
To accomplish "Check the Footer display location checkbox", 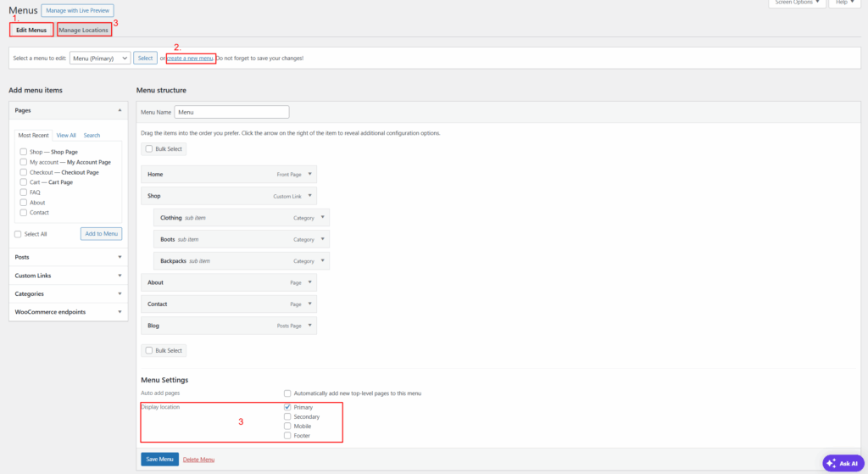I will pos(287,436).
